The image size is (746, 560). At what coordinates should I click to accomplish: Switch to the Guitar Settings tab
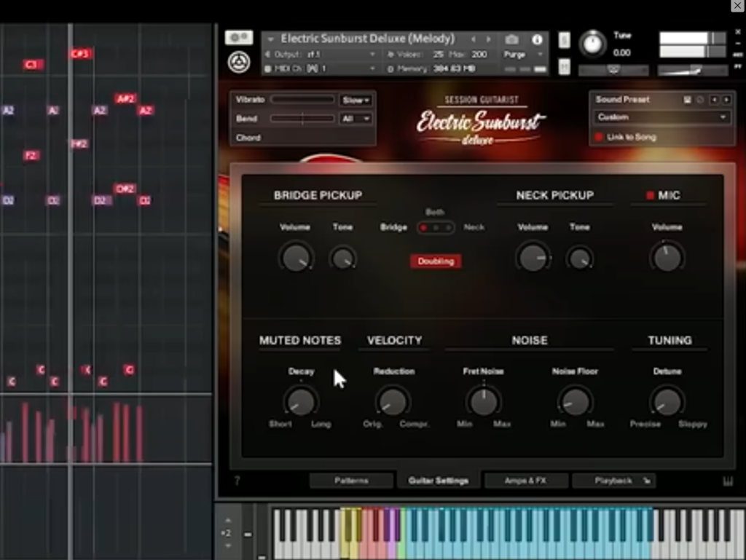(x=438, y=481)
